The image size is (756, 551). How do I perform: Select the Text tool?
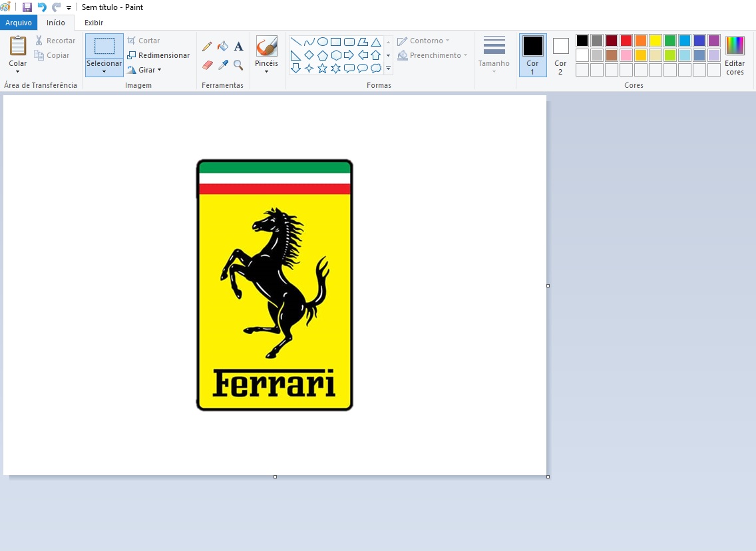point(239,47)
